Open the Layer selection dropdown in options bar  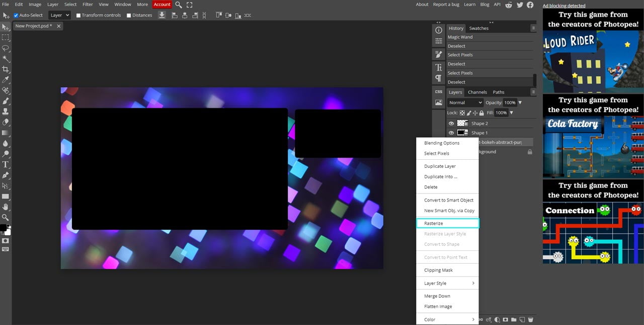coord(59,15)
